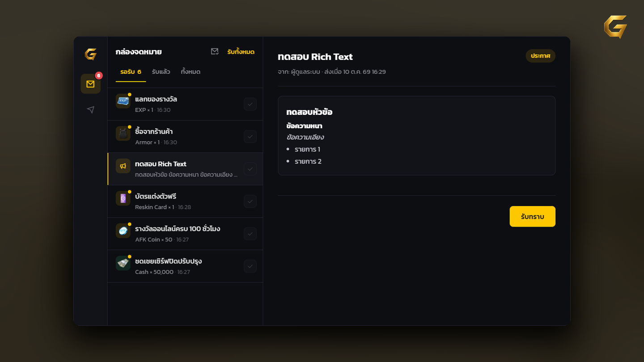Image resolution: width=644 pixels, height=362 pixels.
Task: Click the AFK Coin icon in the list
Action: 123,231
